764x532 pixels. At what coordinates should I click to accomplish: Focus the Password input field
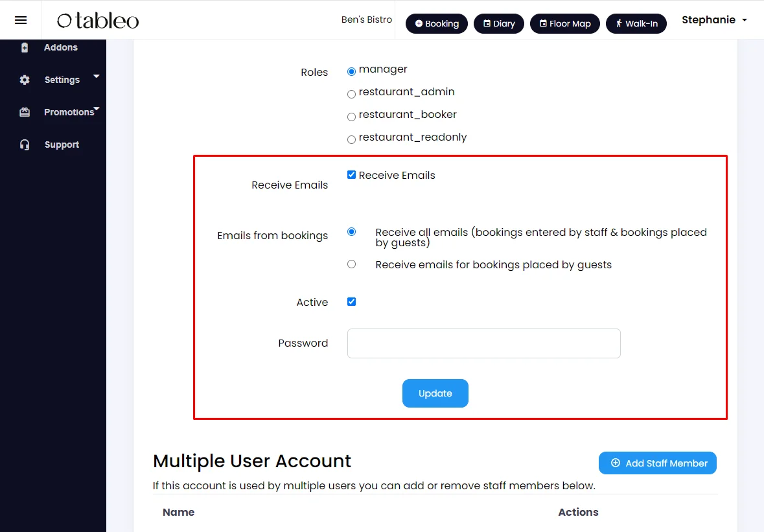[484, 343]
